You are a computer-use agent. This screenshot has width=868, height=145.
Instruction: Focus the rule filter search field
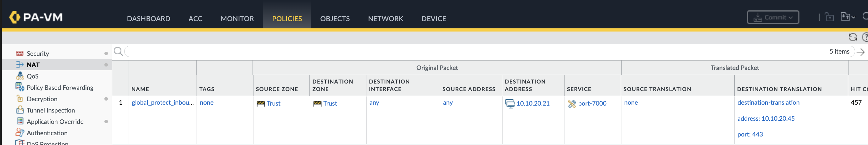489,51
